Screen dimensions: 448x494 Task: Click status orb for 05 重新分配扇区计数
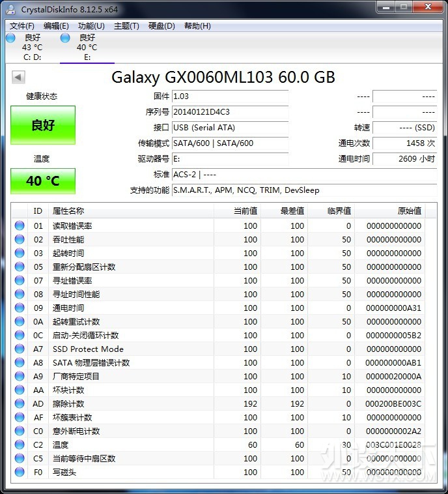click(20, 267)
